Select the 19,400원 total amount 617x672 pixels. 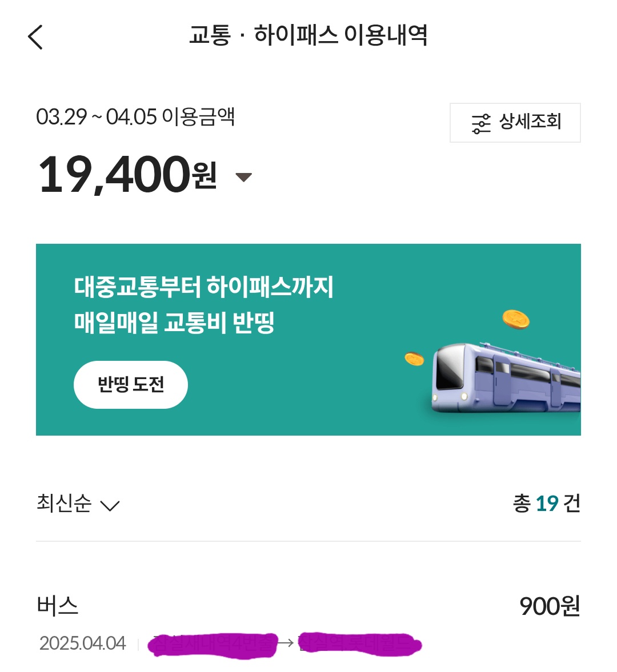[x=127, y=175]
